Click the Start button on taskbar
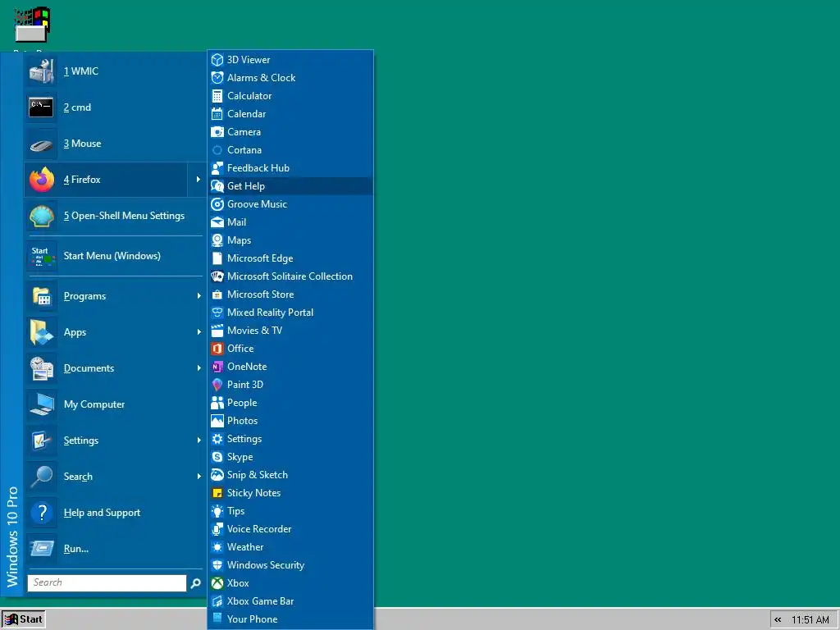 coord(23,619)
